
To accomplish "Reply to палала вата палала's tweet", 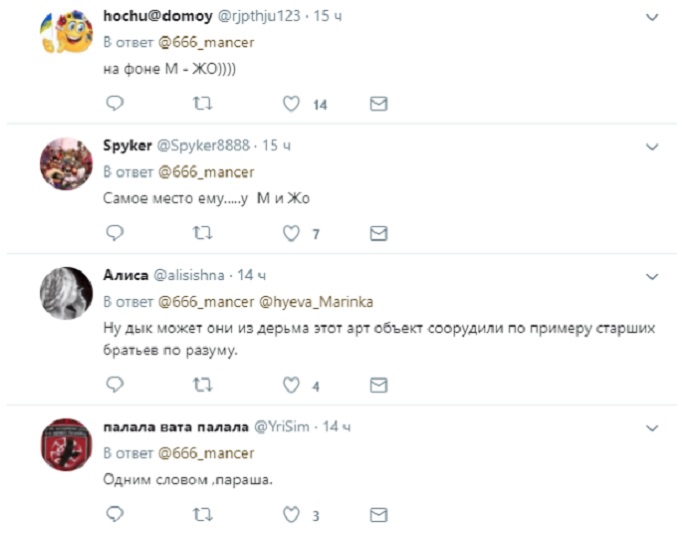I will tap(115, 514).
